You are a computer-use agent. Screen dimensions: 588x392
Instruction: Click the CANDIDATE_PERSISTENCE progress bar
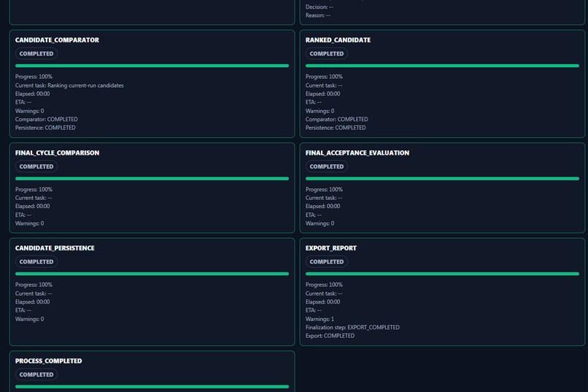(152, 274)
